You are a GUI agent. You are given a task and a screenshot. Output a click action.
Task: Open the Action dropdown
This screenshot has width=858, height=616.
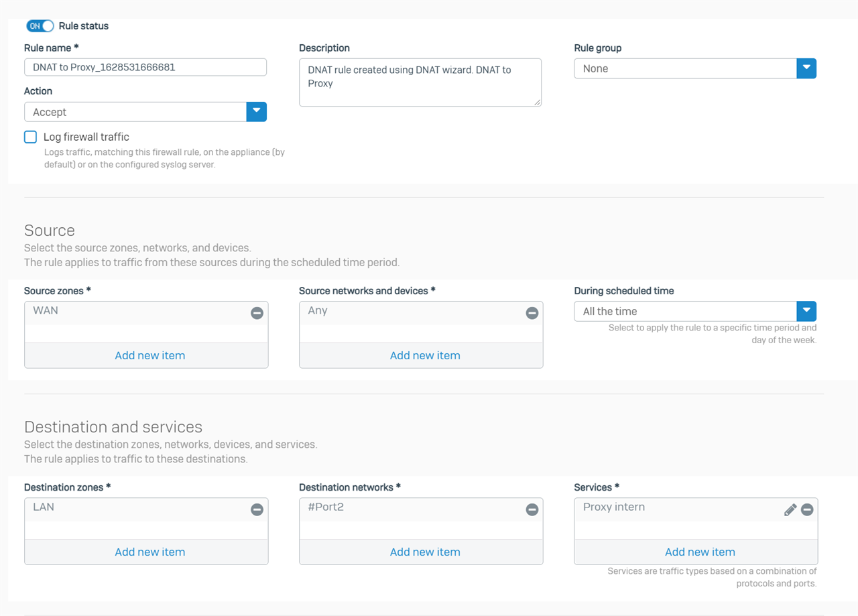tap(256, 112)
